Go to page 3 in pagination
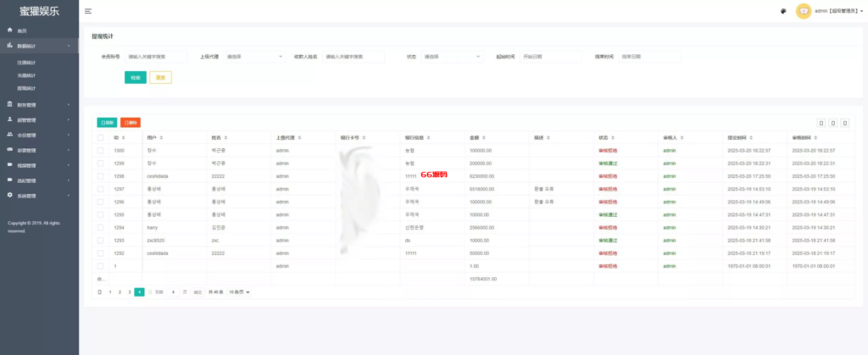Screen dimensions: 868x355 pyautogui.click(x=130, y=292)
